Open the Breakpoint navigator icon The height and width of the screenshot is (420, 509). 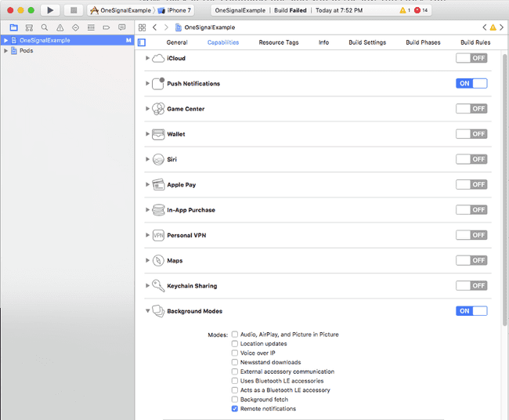point(106,27)
